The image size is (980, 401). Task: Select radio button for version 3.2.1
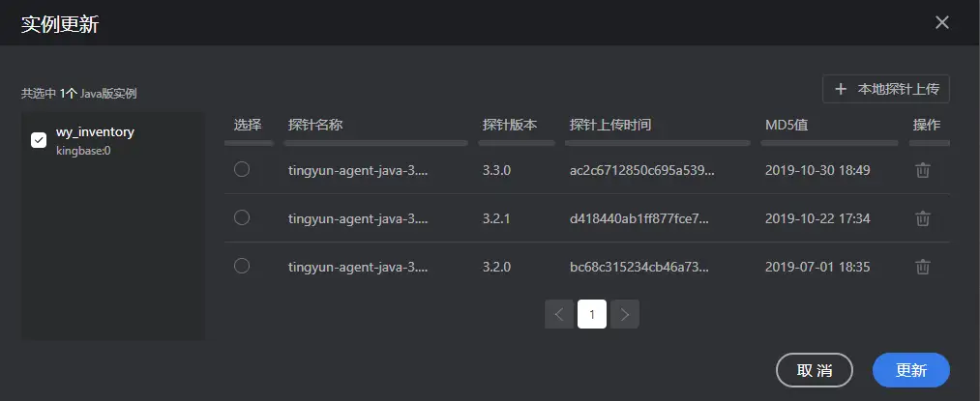[x=242, y=217]
